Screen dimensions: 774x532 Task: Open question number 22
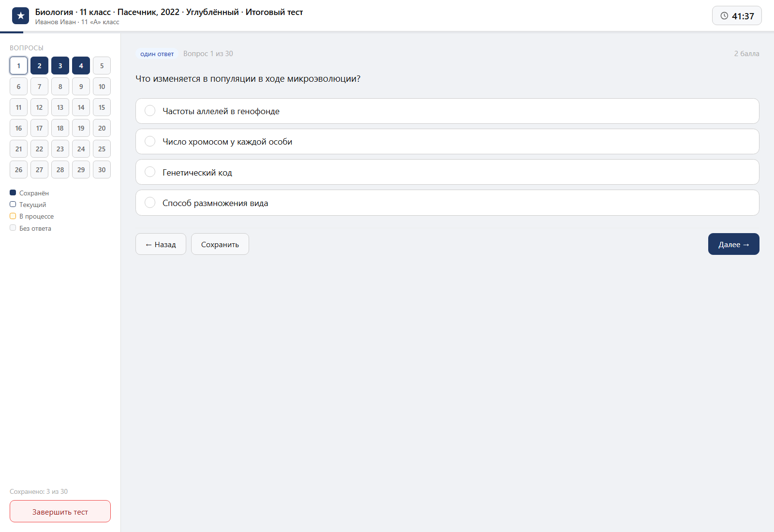click(39, 149)
